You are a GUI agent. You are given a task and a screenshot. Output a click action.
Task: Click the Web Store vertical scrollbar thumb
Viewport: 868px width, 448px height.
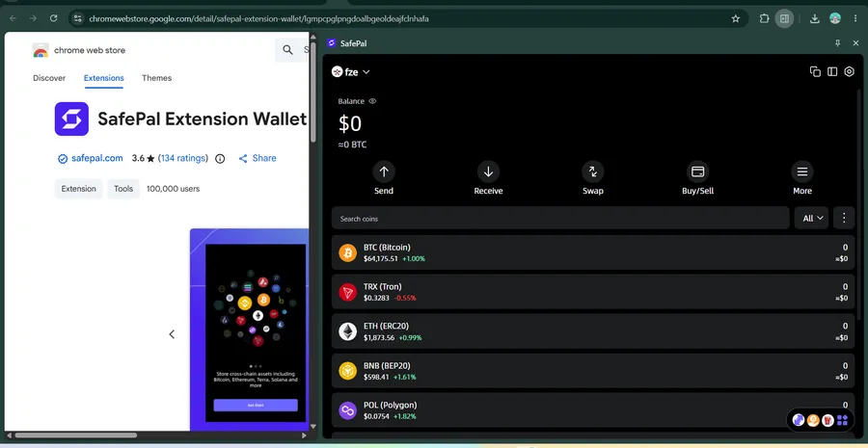click(x=312, y=92)
